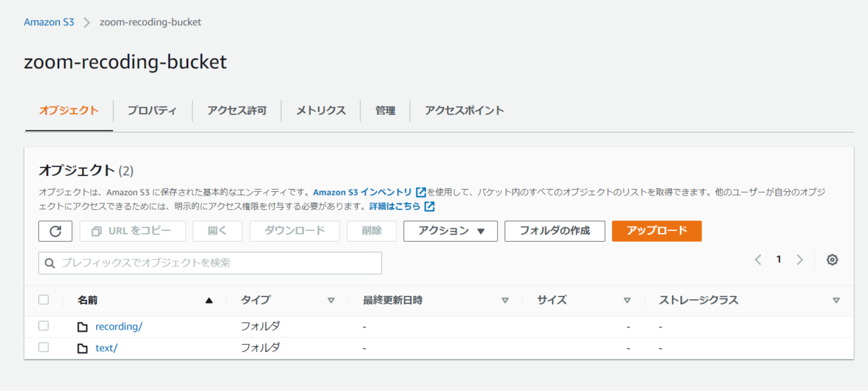The height and width of the screenshot is (391, 868).
Task: Select the recording/ row checkbox
Action: pyautogui.click(x=43, y=326)
